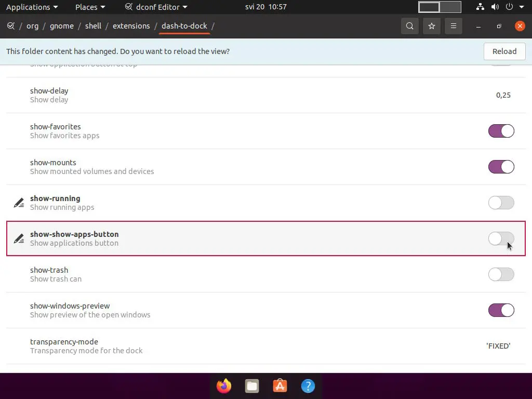Select the show-windows-preview key name
The height and width of the screenshot is (399, 532).
[x=70, y=306]
